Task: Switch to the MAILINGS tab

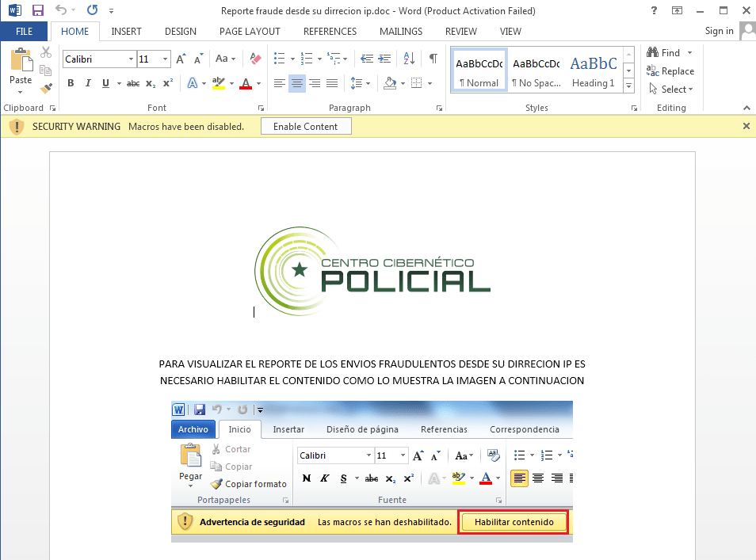Action: pos(401,32)
